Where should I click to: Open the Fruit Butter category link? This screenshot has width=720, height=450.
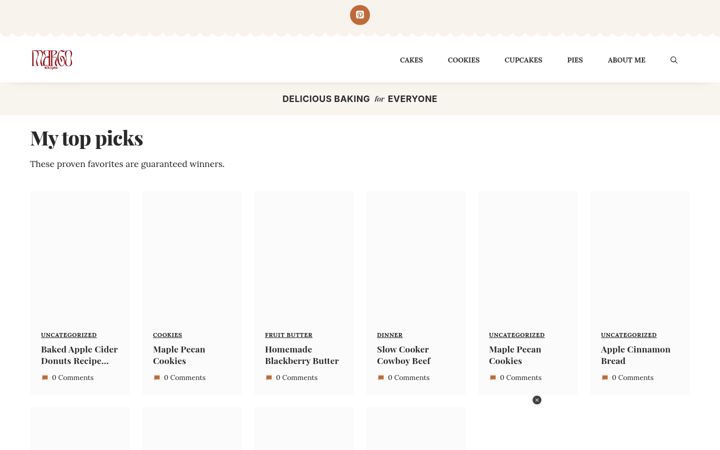pyautogui.click(x=288, y=335)
